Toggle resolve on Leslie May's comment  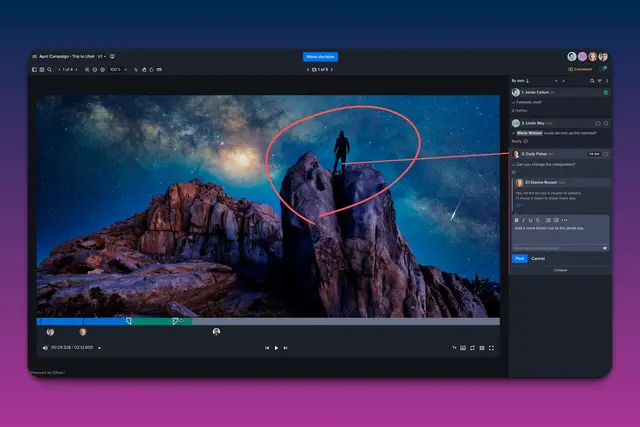tap(606, 123)
